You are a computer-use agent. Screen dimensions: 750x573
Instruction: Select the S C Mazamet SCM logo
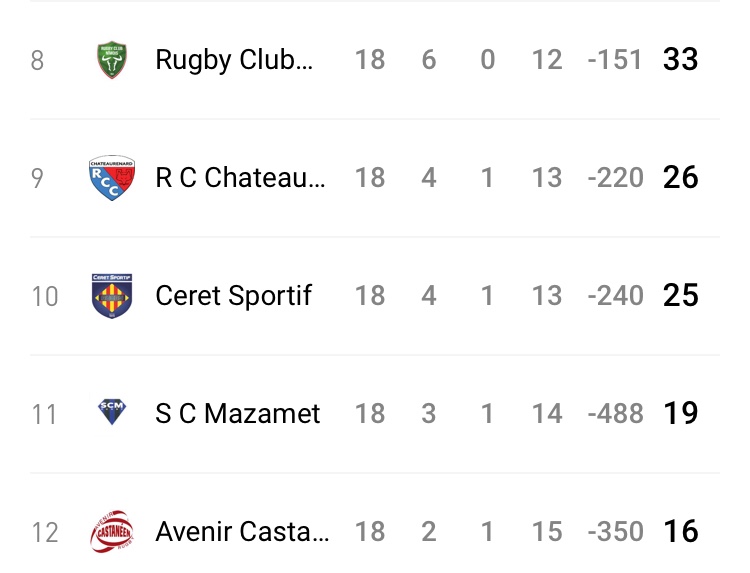(x=111, y=411)
